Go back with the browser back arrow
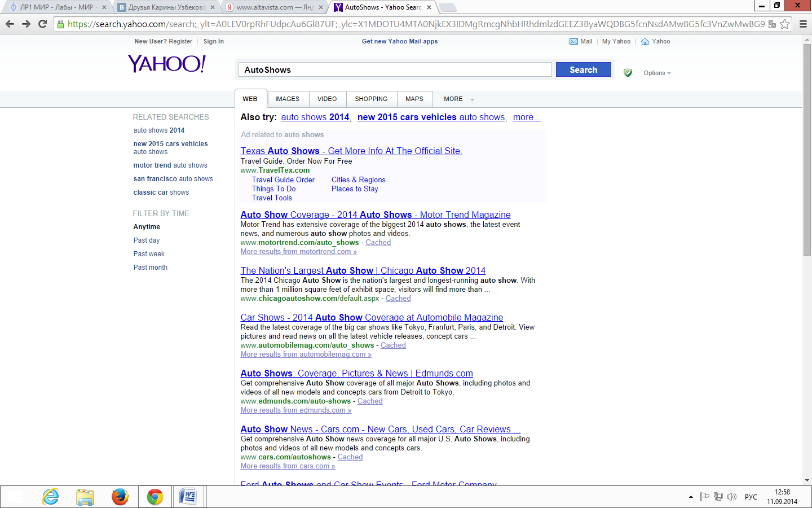Screen dimensions: 812x508 (x=10, y=24)
